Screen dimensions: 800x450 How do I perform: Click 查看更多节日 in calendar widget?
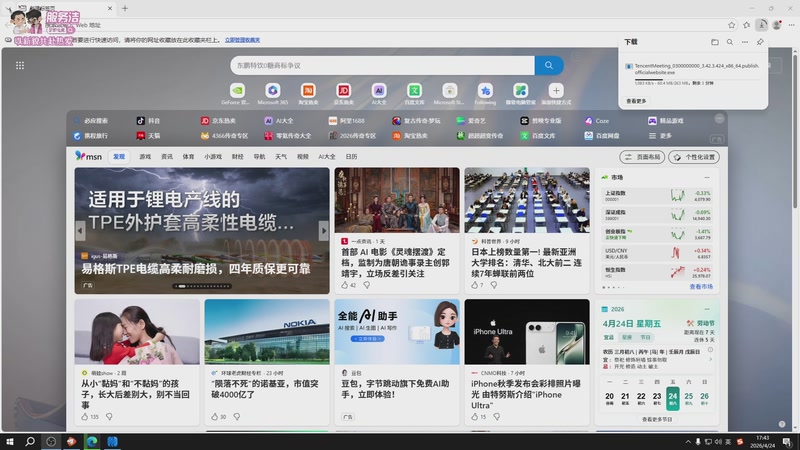657,419
